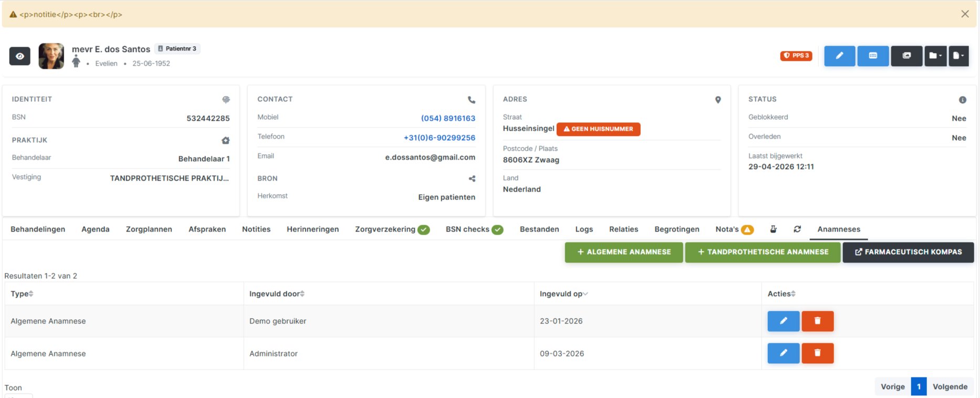
Task: Switch to the Behandelingen tab
Action: click(x=38, y=229)
